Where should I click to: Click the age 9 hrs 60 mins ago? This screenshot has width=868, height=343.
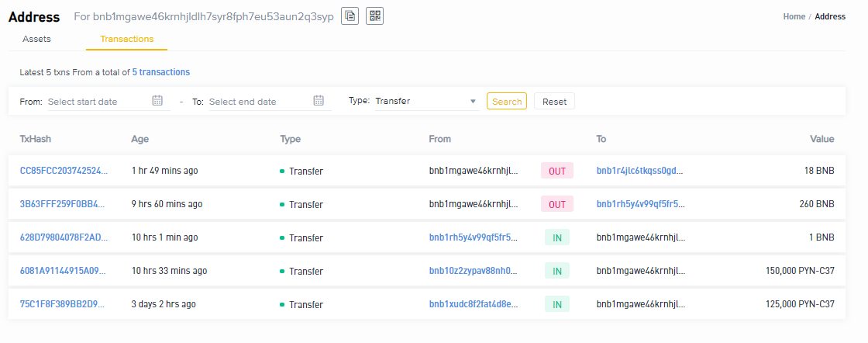pos(167,204)
